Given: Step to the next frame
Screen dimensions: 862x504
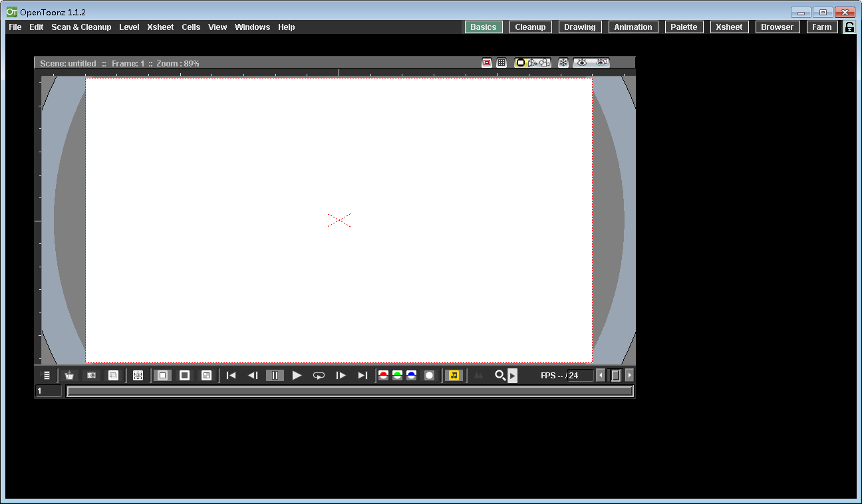Looking at the screenshot, I should point(341,376).
